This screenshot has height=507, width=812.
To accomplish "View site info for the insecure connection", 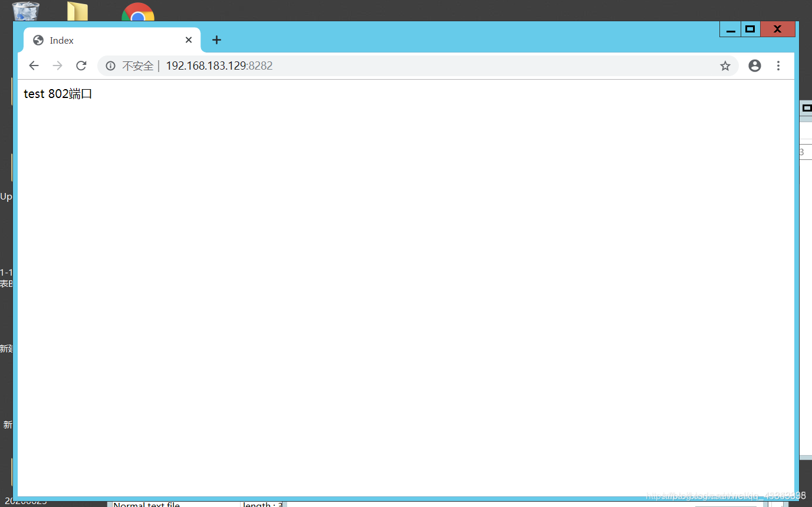I will pos(110,66).
